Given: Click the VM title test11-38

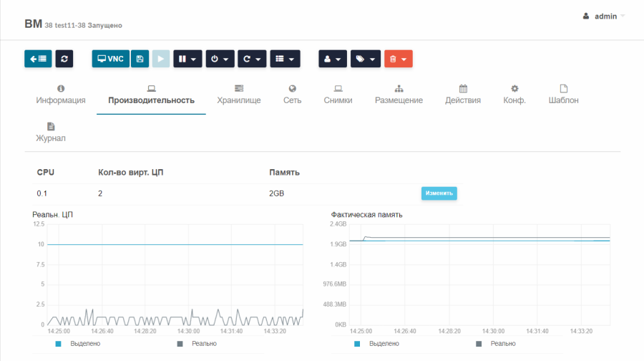Looking at the screenshot, I should tap(70, 26).
